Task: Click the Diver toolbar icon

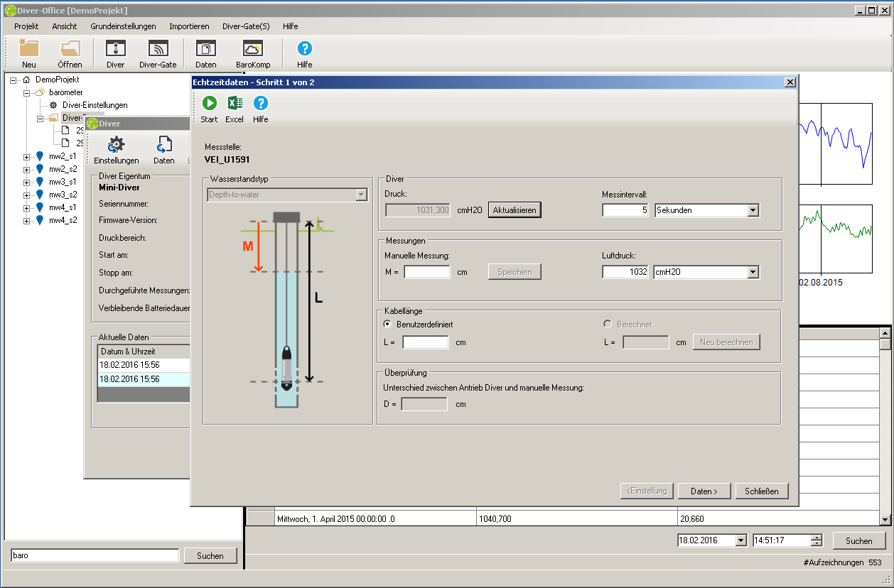Action: 115,49
